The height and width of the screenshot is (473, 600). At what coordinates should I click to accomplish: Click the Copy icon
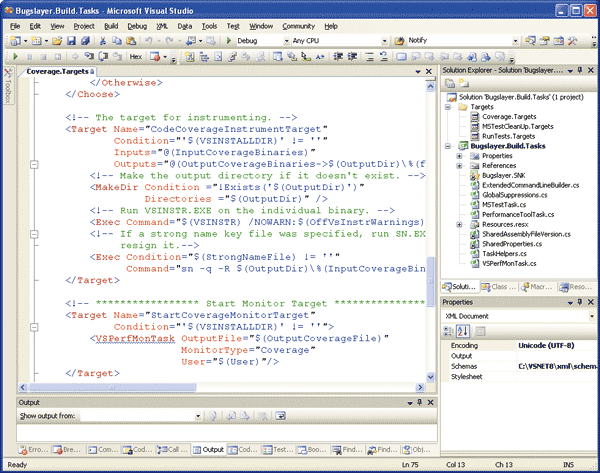pos(117,41)
